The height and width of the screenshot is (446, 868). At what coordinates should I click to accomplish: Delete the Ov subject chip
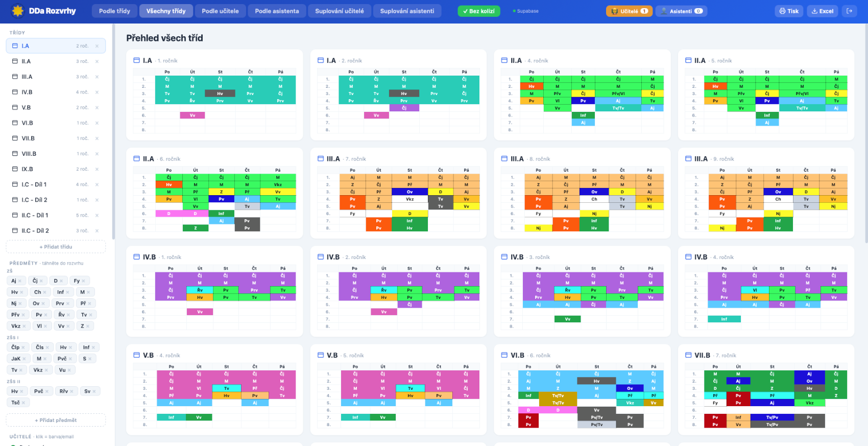point(43,303)
